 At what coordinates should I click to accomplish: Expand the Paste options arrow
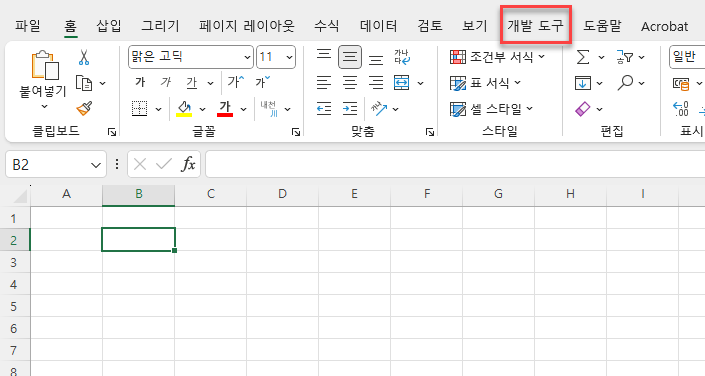tap(44, 107)
